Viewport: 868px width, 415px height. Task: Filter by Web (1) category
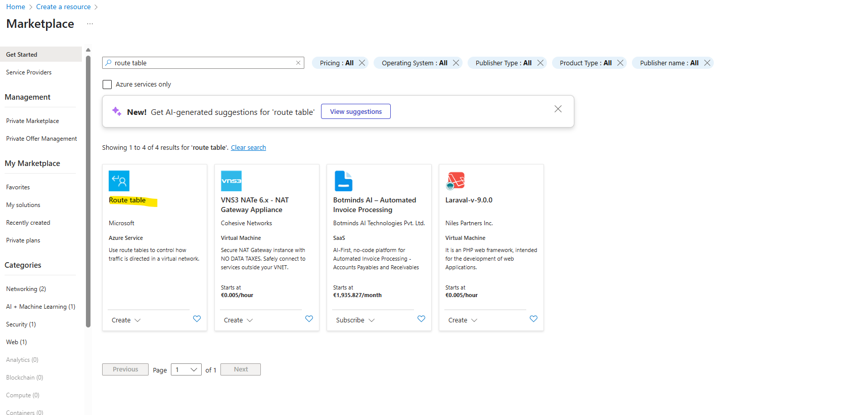pyautogui.click(x=16, y=342)
